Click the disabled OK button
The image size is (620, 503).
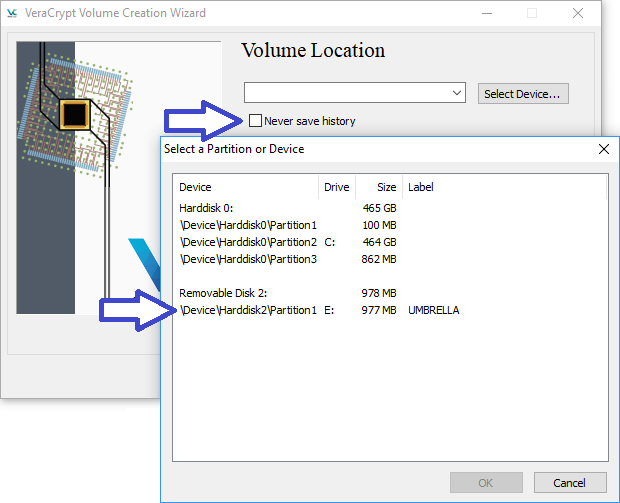pyautogui.click(x=486, y=482)
